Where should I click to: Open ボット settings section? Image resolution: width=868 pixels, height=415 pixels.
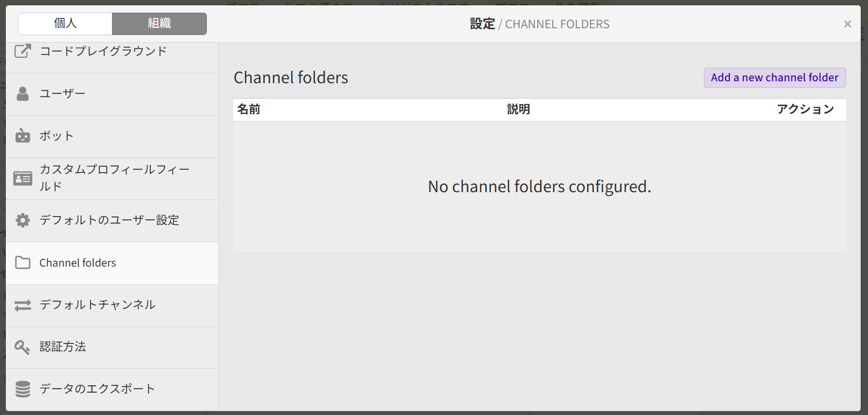pyautogui.click(x=56, y=136)
